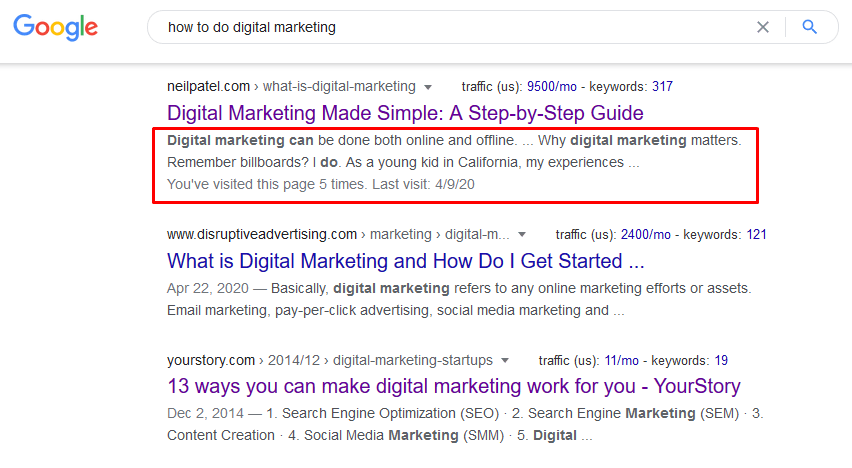Visit the '13 ways you can make digital marketing work' result

click(x=454, y=386)
